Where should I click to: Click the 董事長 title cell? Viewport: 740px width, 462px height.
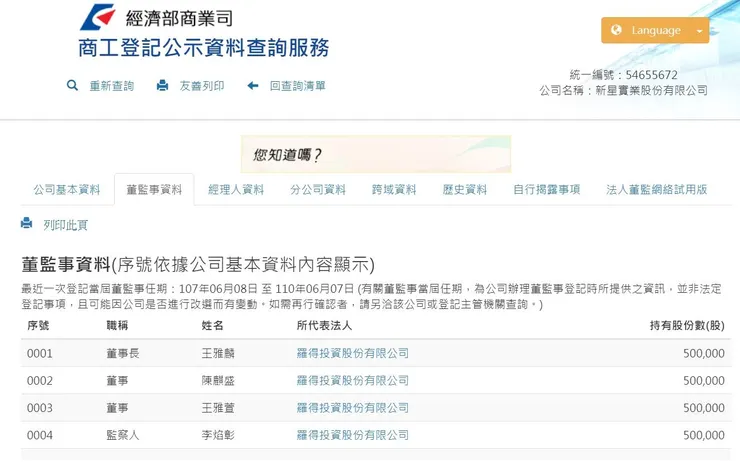[123, 353]
